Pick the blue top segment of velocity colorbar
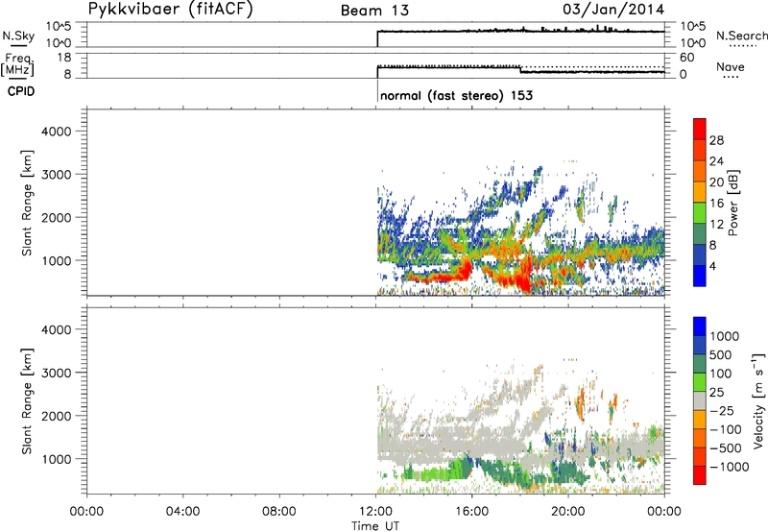This screenshot has width=768, height=532. (x=700, y=326)
